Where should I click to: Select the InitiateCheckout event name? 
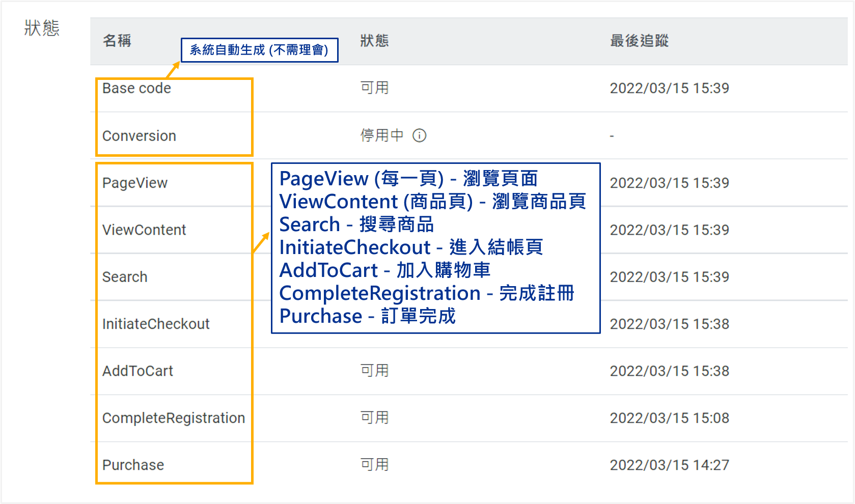click(x=156, y=324)
